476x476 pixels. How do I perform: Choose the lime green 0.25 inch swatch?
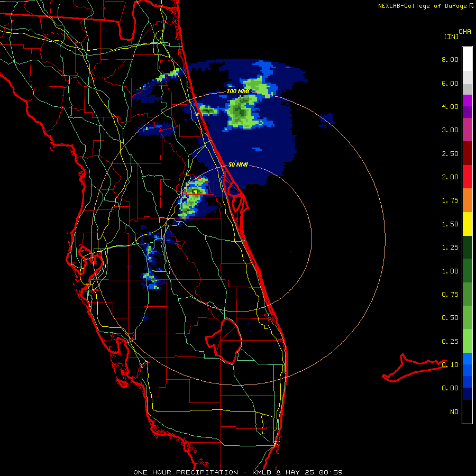point(467,341)
